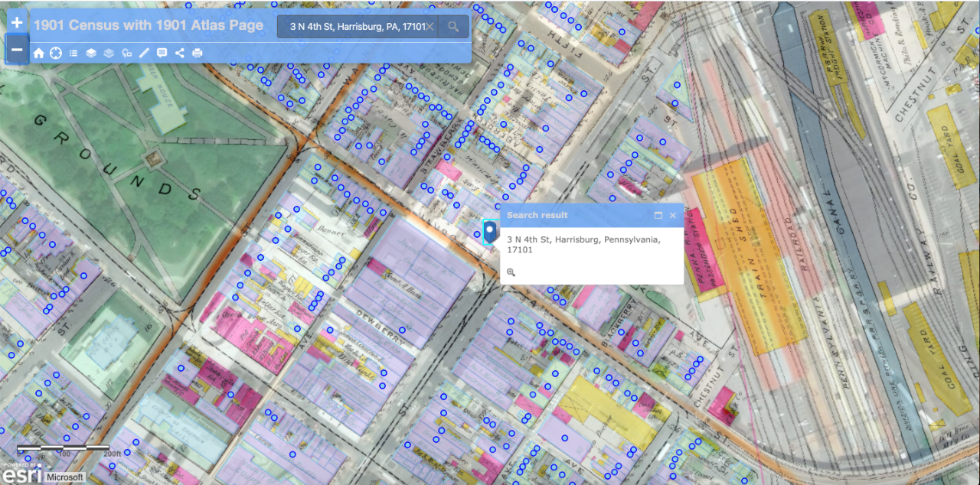The image size is (980, 485).
Task: Print the map with printer icon
Action: (198, 53)
